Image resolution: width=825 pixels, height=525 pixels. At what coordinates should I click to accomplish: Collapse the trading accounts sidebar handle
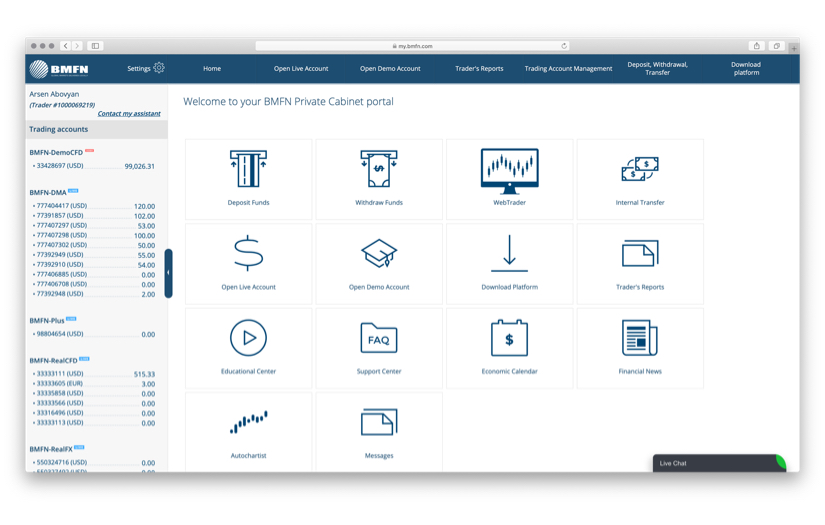[x=168, y=273]
